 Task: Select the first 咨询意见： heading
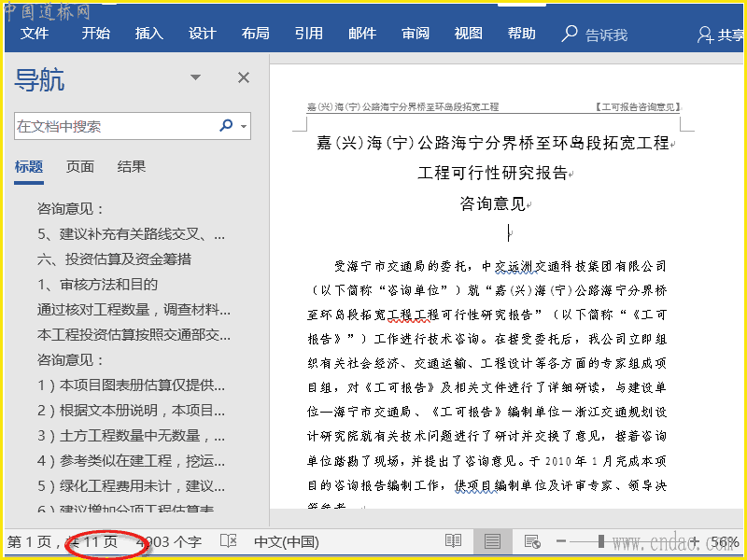point(71,208)
